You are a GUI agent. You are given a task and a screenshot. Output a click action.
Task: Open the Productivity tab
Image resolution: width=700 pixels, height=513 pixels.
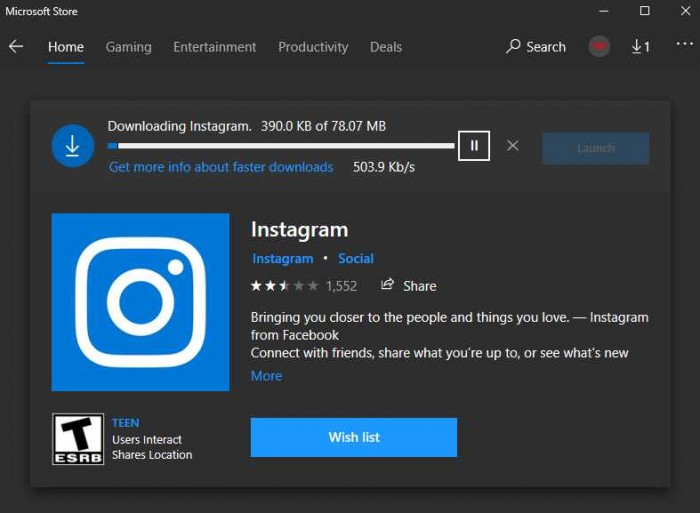coord(313,47)
